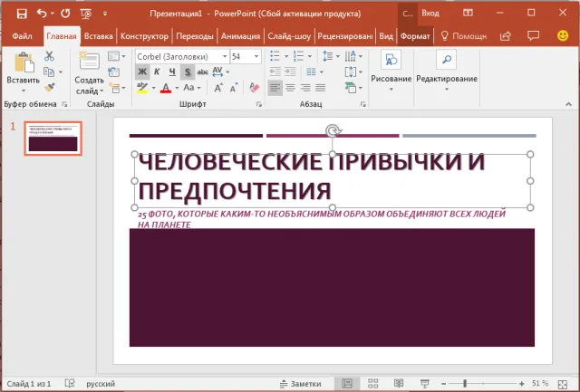Increase font size with large A
Viewport: 580px width, 392px height.
pos(218,88)
